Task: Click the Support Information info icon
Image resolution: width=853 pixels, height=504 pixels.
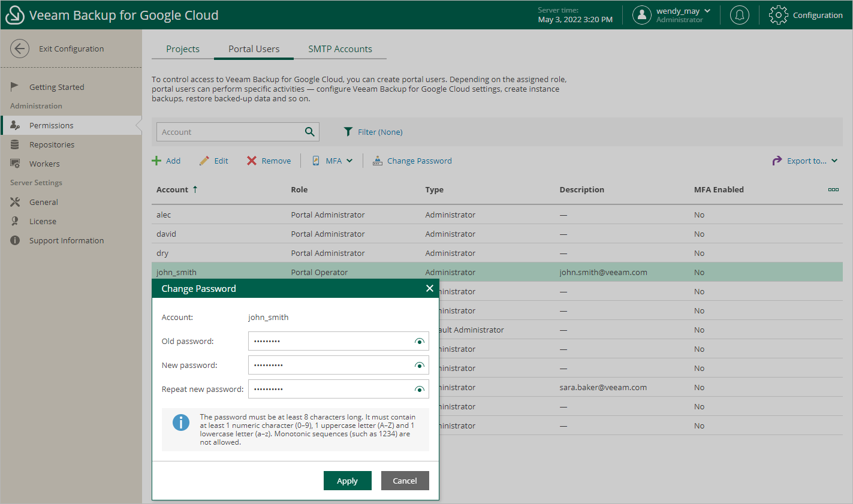Action: [15, 240]
